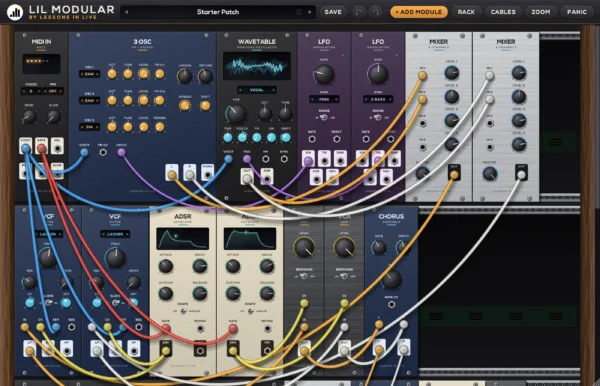Open Wavetable VOCAL table selector

tap(257, 90)
